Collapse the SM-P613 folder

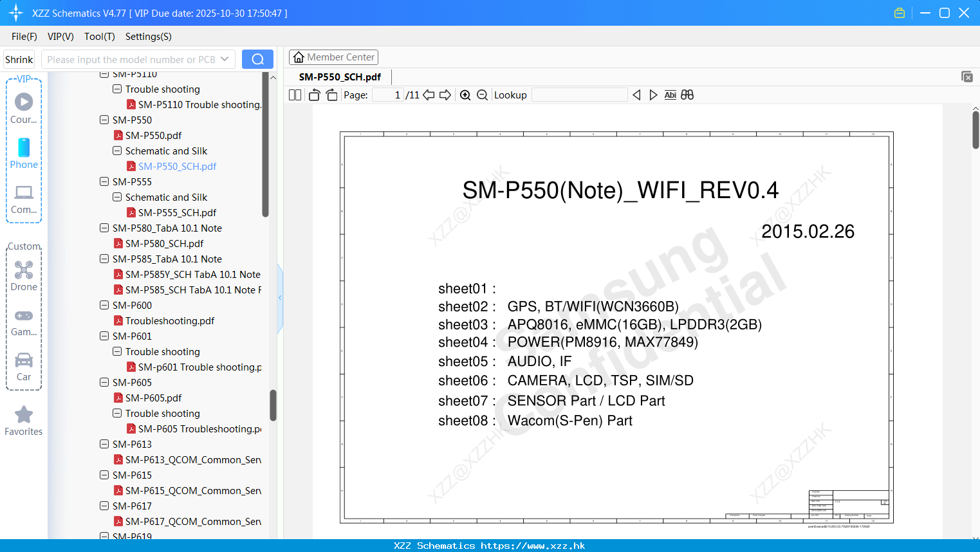pos(104,444)
